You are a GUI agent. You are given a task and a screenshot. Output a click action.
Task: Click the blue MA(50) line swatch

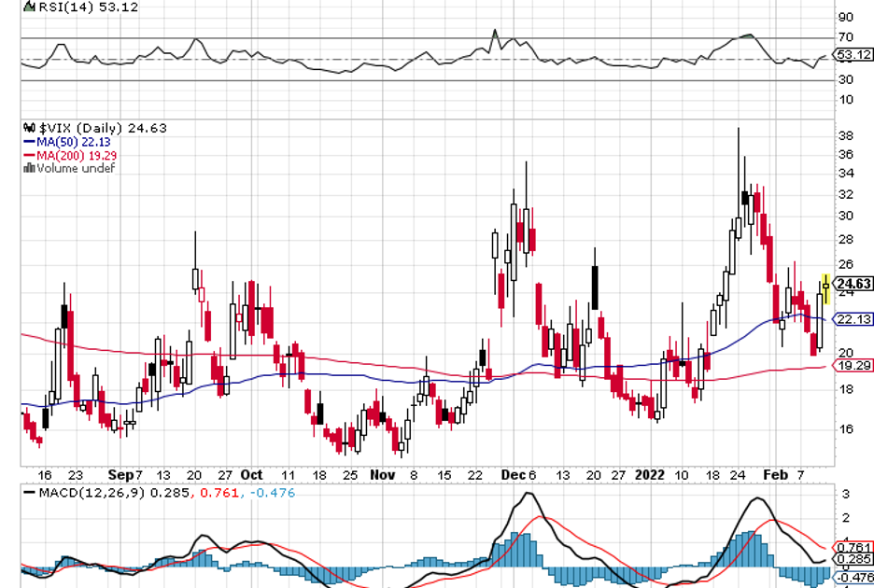[28, 142]
